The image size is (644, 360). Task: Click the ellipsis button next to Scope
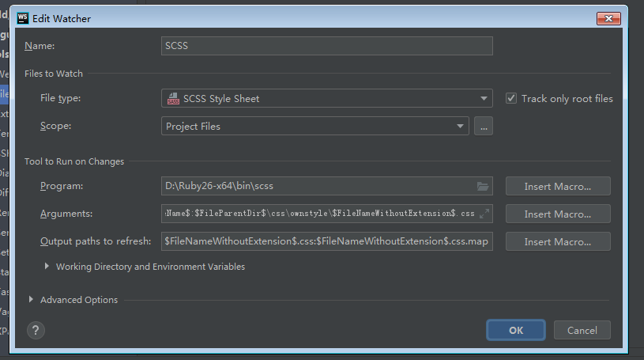tap(484, 127)
